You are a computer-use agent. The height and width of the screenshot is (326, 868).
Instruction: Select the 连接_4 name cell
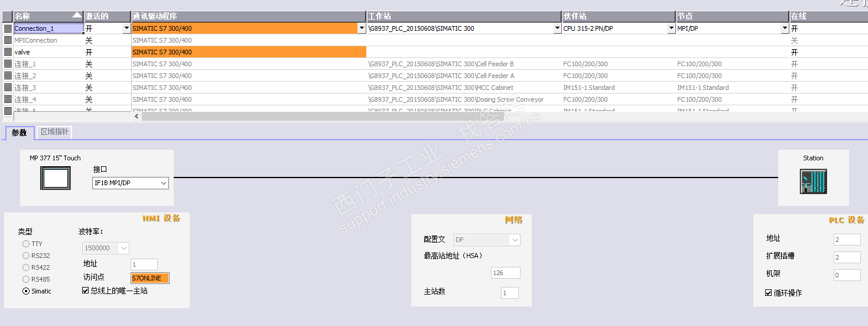(48, 99)
